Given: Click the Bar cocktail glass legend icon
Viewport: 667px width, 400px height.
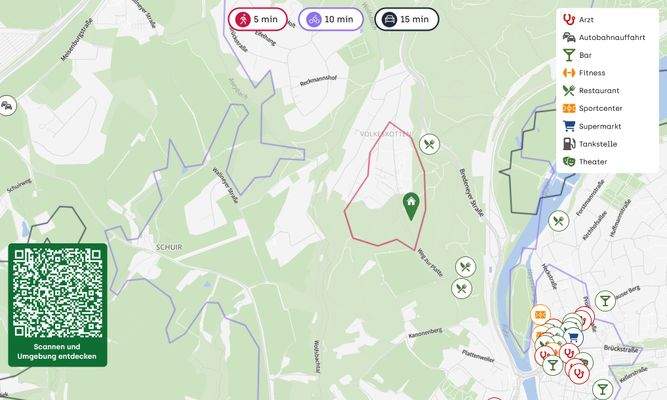Looking at the screenshot, I should (x=569, y=55).
